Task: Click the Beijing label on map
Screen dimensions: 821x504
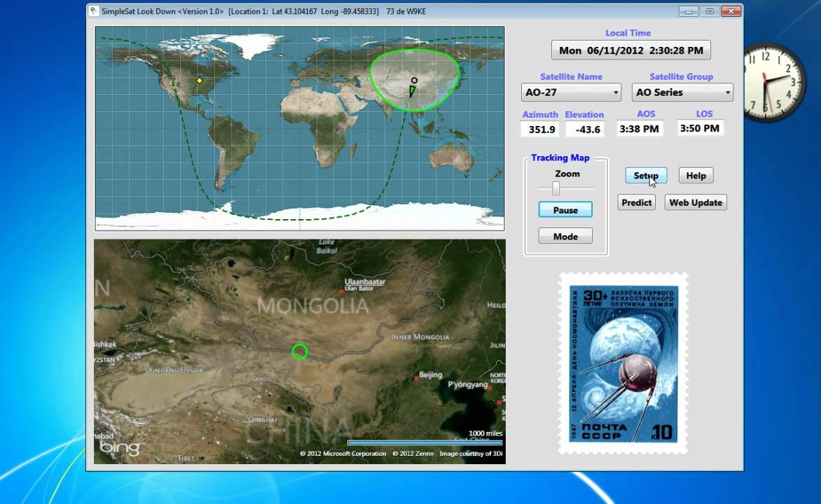Action: (x=430, y=374)
